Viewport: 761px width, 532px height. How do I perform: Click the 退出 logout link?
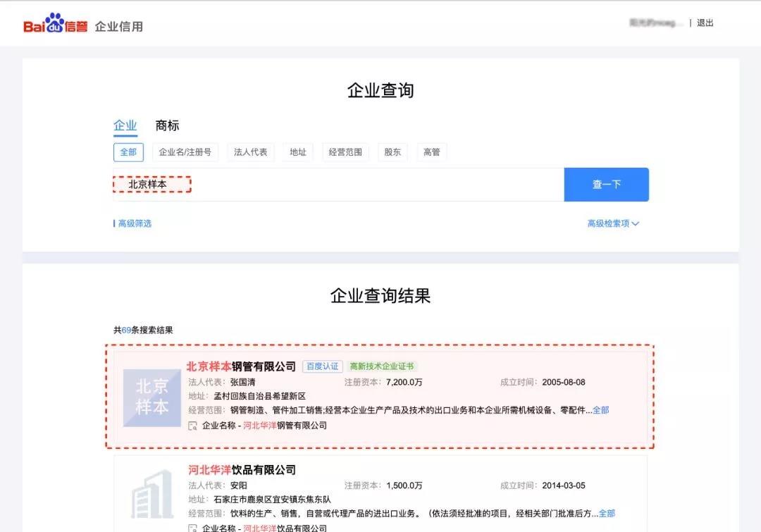click(705, 23)
